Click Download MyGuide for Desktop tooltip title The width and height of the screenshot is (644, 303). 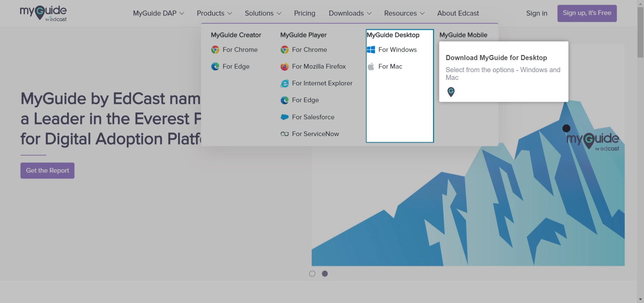(x=496, y=58)
